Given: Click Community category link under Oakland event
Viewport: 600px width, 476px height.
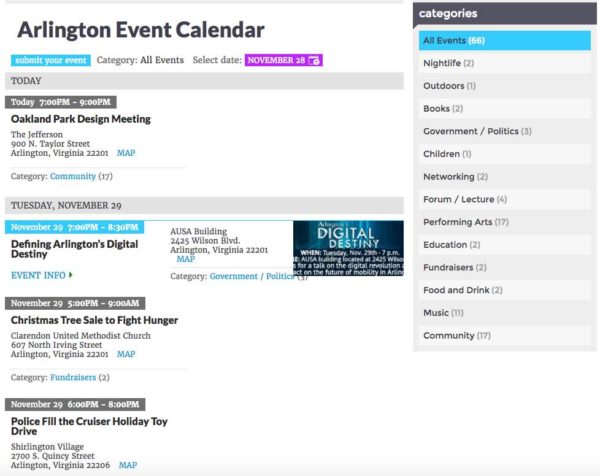Looking at the screenshot, I should [x=73, y=176].
